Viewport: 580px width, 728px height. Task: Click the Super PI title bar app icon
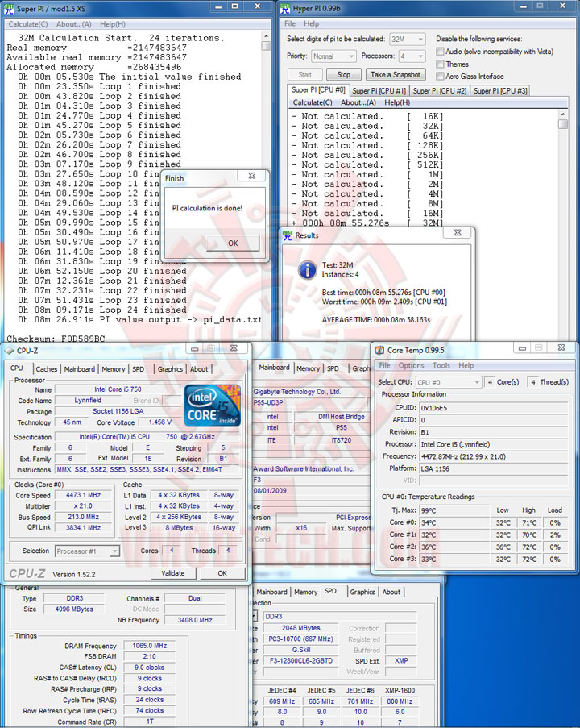[x=9, y=8]
